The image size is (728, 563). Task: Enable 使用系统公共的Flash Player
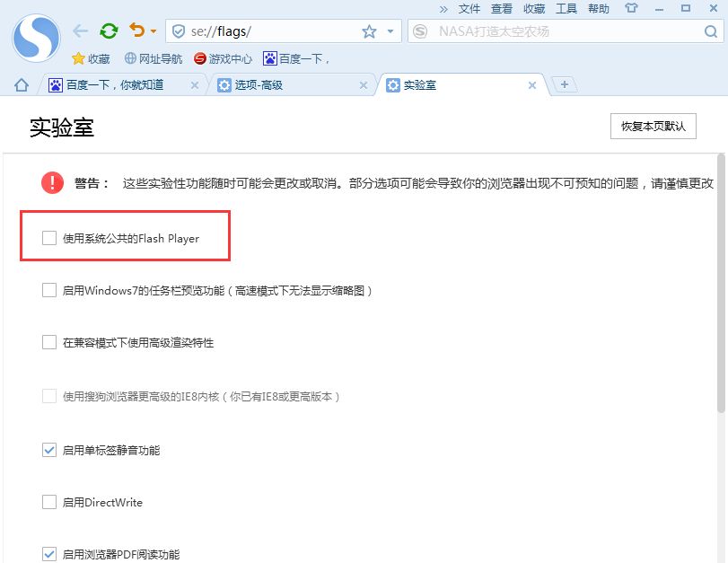48,238
